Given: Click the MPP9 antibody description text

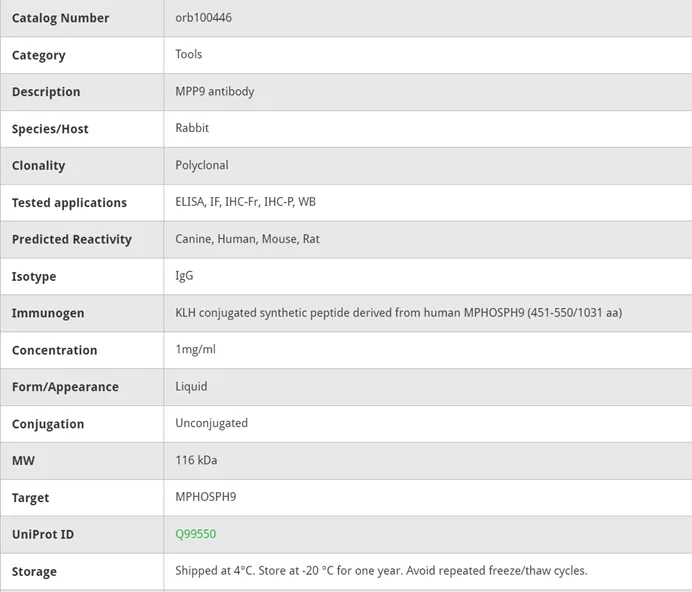Looking at the screenshot, I should (215, 91).
